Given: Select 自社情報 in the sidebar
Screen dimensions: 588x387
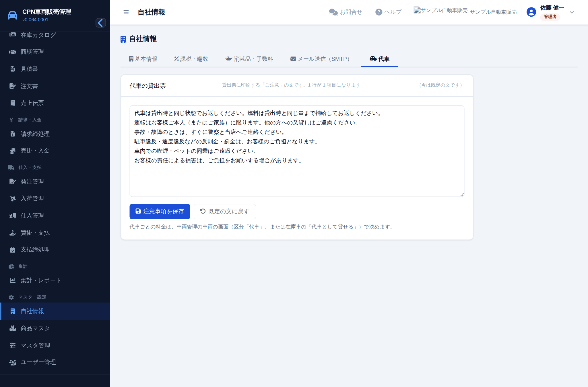Looking at the screenshot, I should 55,311.
